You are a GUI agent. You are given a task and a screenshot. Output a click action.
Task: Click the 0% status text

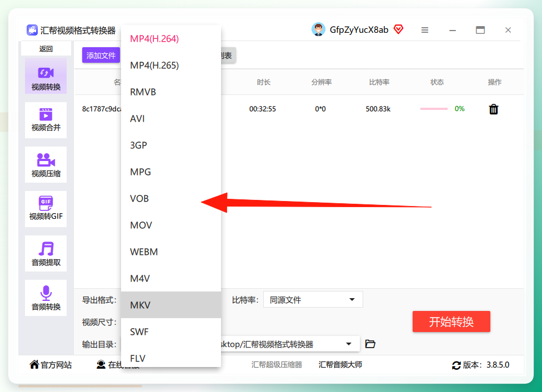pyautogui.click(x=460, y=109)
